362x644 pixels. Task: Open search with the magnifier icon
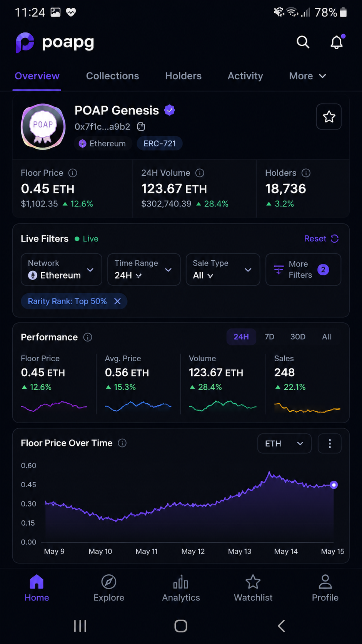(x=303, y=42)
